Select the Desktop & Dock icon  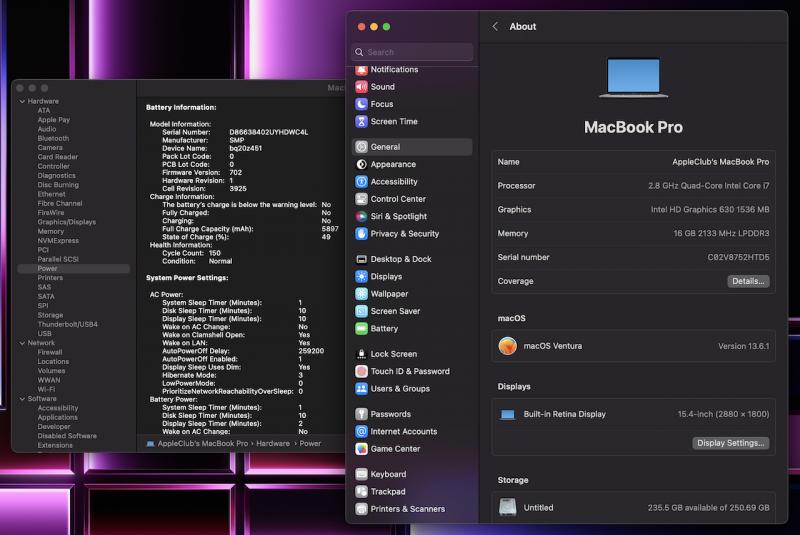[x=361, y=259]
